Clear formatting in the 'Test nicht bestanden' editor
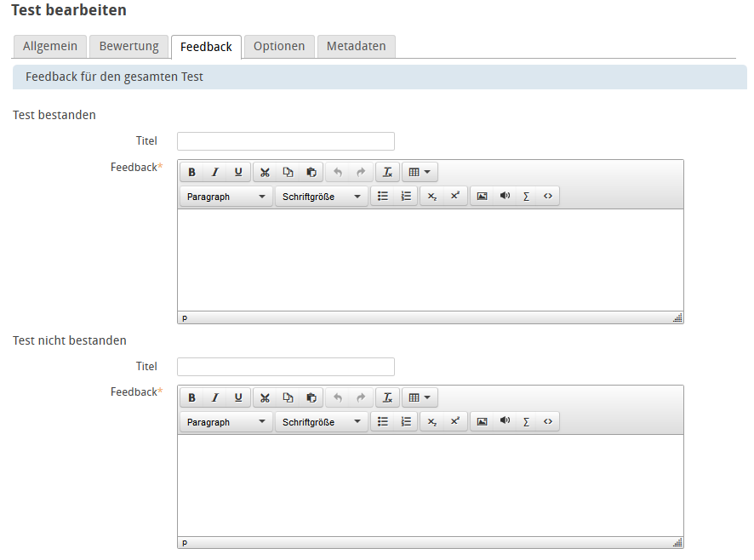This screenshot has width=754, height=560. (x=387, y=398)
